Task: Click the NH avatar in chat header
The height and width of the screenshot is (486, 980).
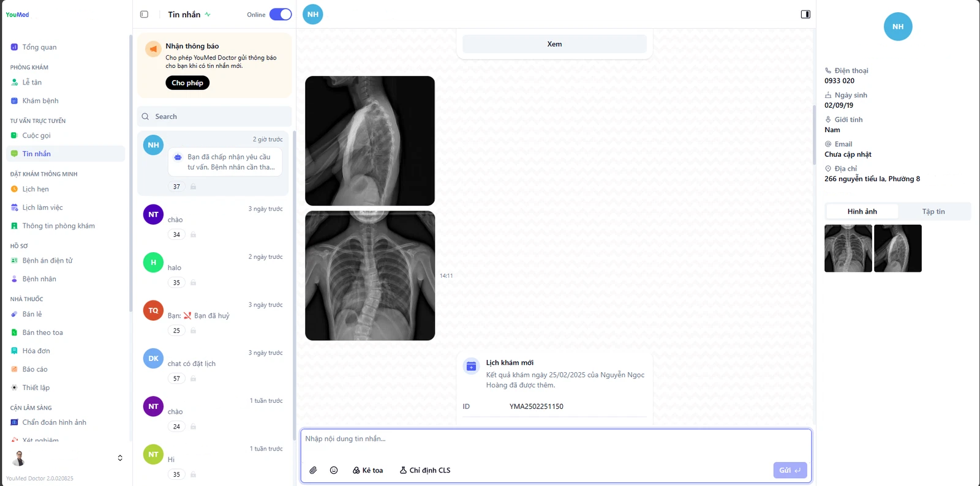Action: coord(313,15)
